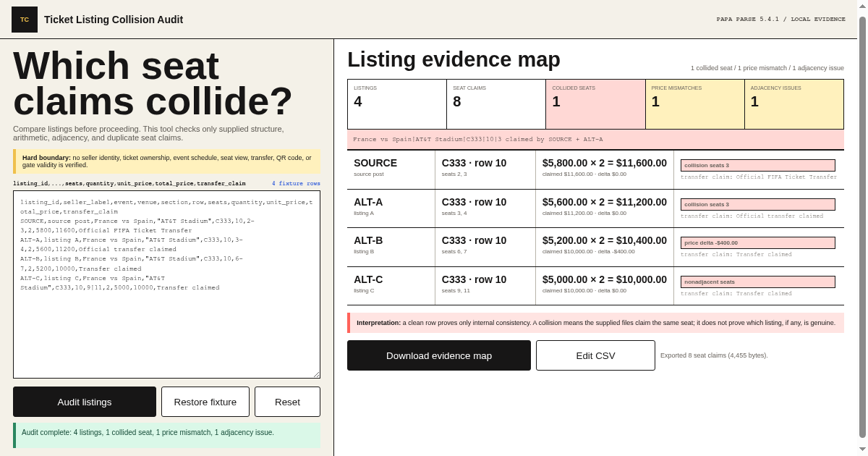Click the ALT-C listing name
The image size is (868, 456).
point(368,279)
